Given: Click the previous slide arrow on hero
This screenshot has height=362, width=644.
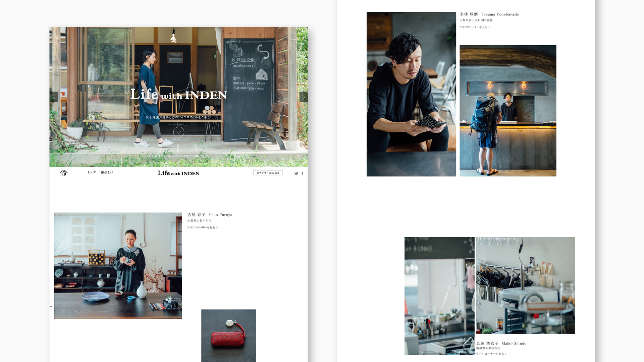Looking at the screenshot, I should (x=54, y=97).
